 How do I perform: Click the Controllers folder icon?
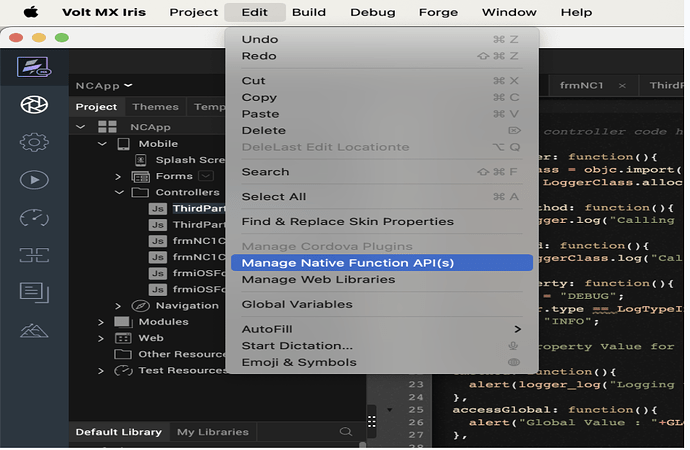click(x=140, y=192)
